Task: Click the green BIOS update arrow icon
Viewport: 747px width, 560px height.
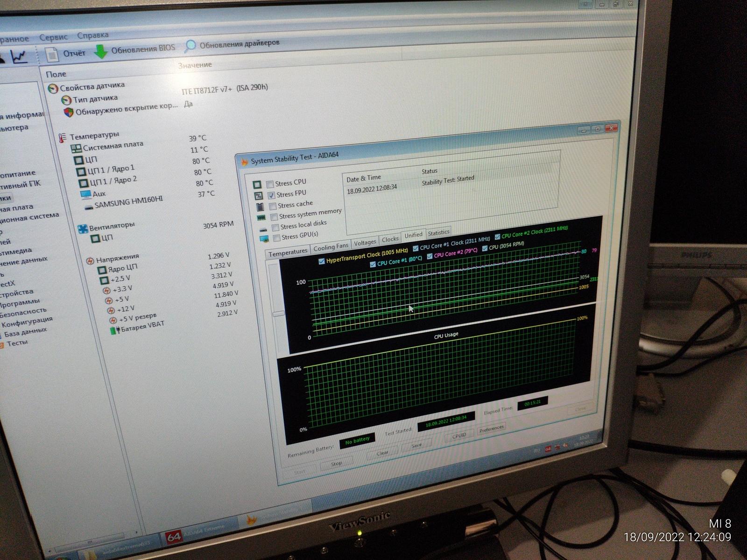Action: point(100,51)
